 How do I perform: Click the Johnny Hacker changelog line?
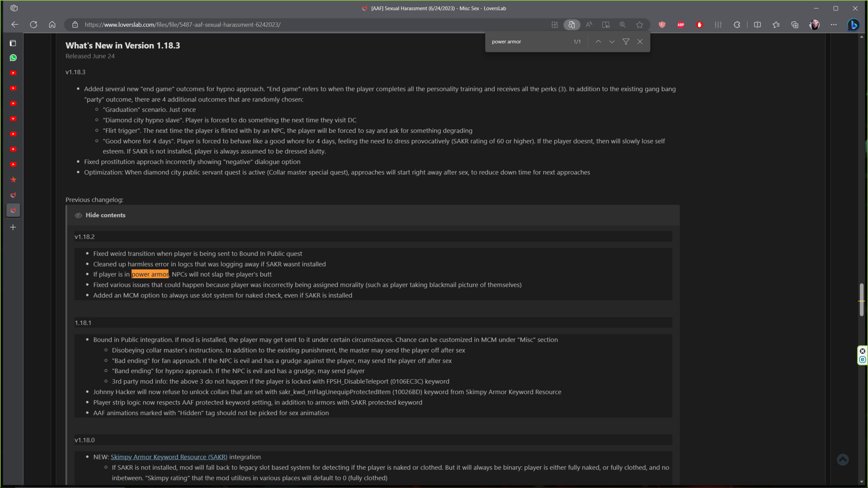327,392
